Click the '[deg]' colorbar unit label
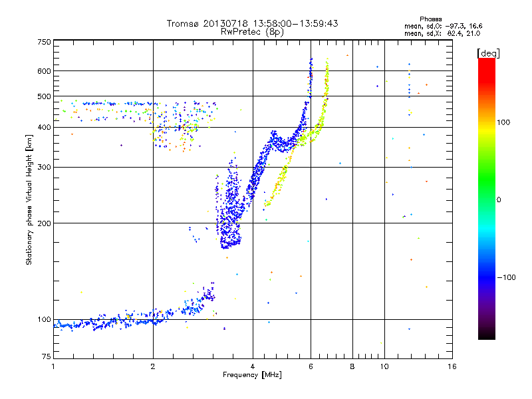The width and height of the screenshot is (532, 399). point(488,53)
